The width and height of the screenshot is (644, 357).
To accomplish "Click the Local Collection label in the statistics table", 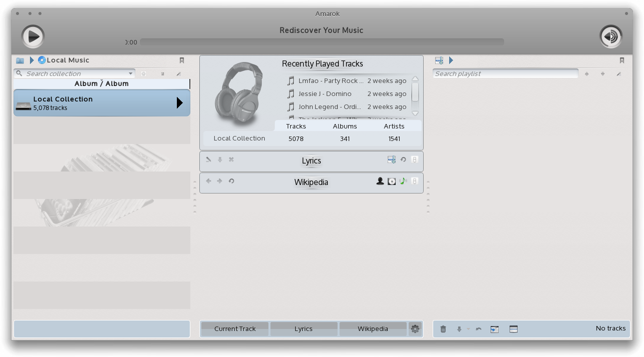I will [239, 138].
